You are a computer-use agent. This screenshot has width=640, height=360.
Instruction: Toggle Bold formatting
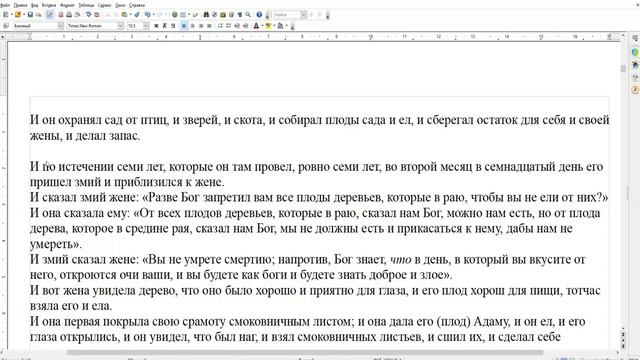click(x=156, y=26)
